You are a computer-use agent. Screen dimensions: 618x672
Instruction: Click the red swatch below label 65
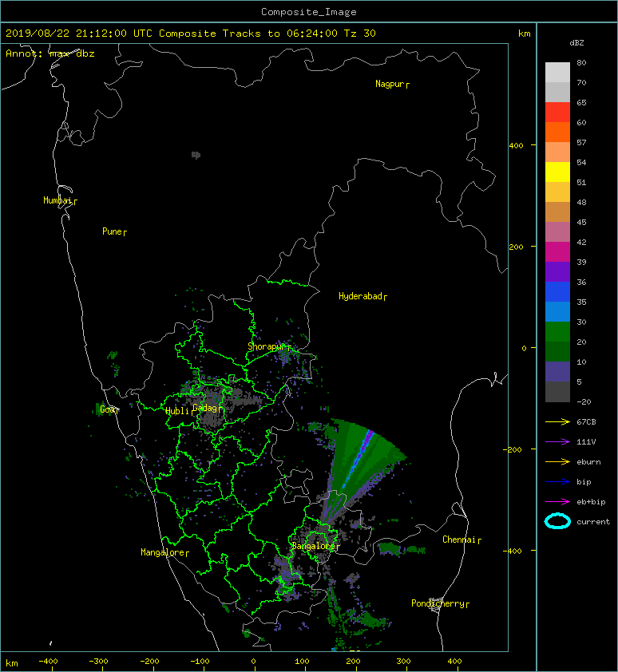point(557,113)
